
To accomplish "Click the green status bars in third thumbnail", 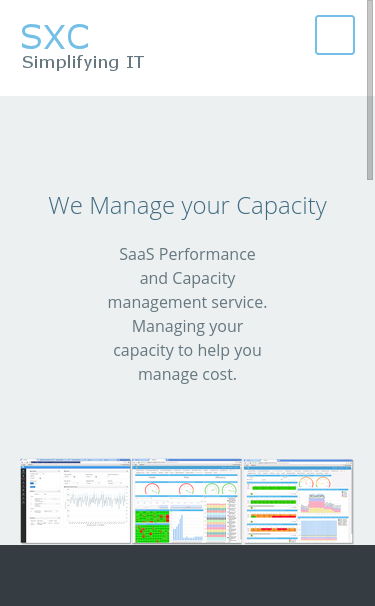I will [x=274, y=495].
